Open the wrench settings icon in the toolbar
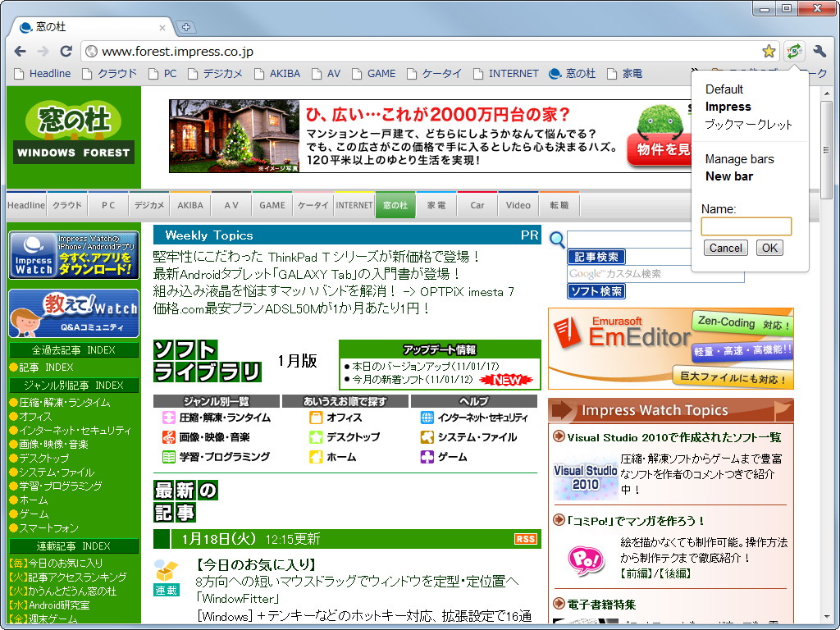Image resolution: width=840 pixels, height=630 pixels. point(819,50)
